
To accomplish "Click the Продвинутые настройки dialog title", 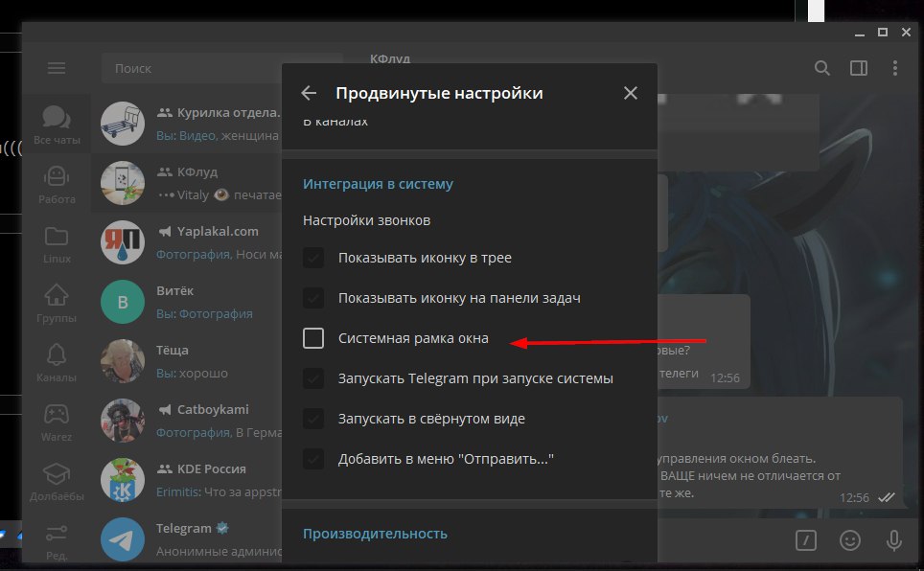I will pyautogui.click(x=439, y=93).
